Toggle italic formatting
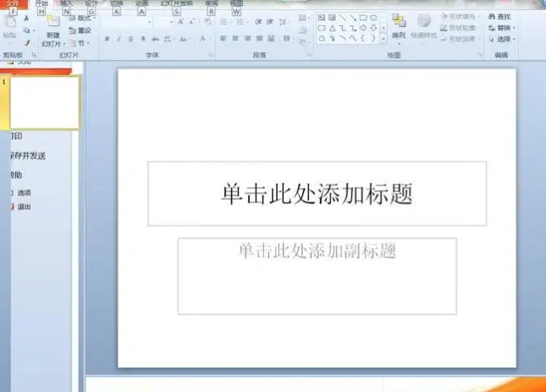This screenshot has height=392, width=546. click(119, 39)
